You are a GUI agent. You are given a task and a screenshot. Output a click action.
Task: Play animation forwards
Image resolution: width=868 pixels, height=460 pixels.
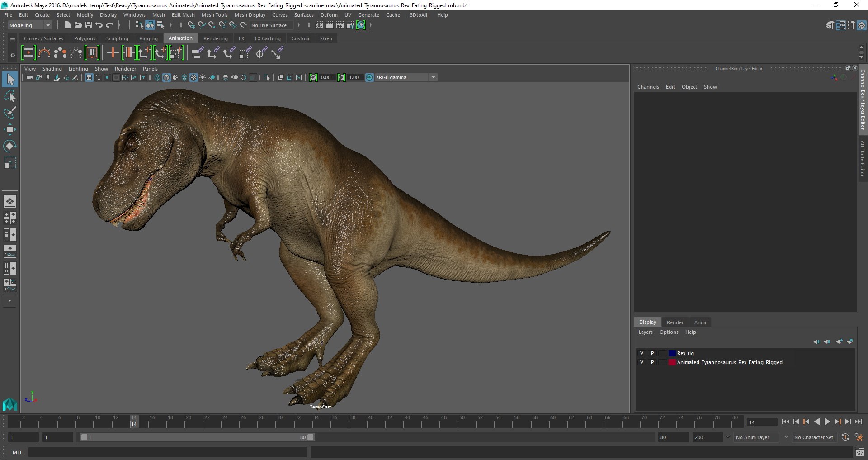click(827, 422)
